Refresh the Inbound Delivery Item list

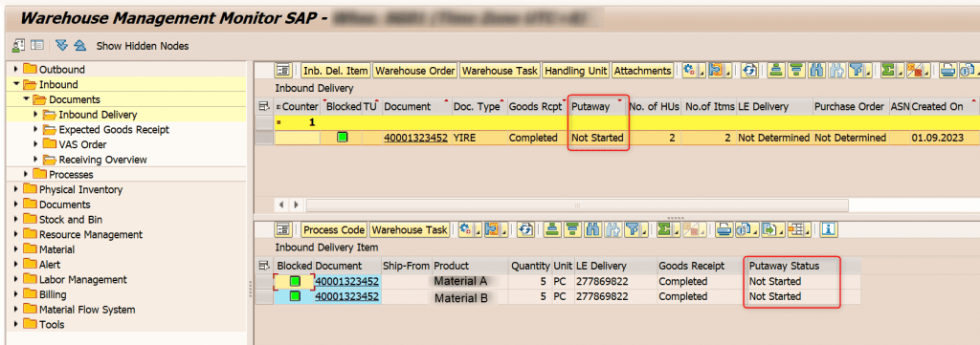pyautogui.click(x=525, y=229)
